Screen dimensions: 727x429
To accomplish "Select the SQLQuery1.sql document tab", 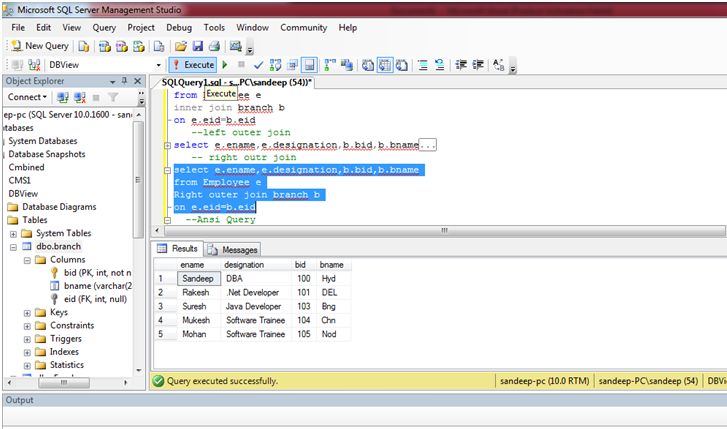I will (x=236, y=83).
